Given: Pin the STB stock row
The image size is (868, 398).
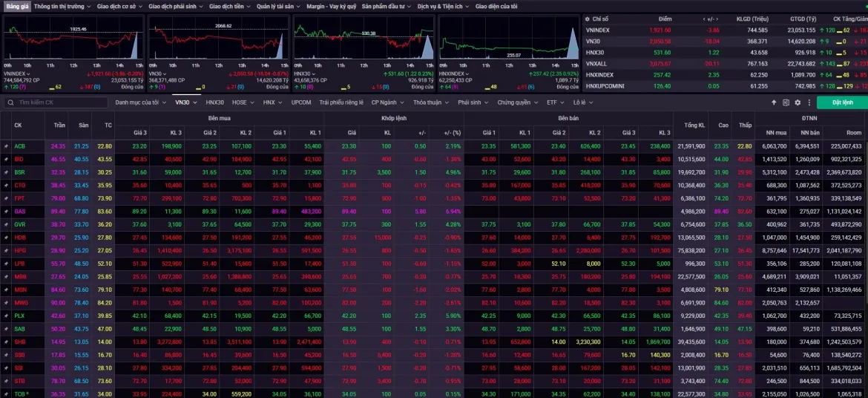Looking at the screenshot, I should [6, 382].
